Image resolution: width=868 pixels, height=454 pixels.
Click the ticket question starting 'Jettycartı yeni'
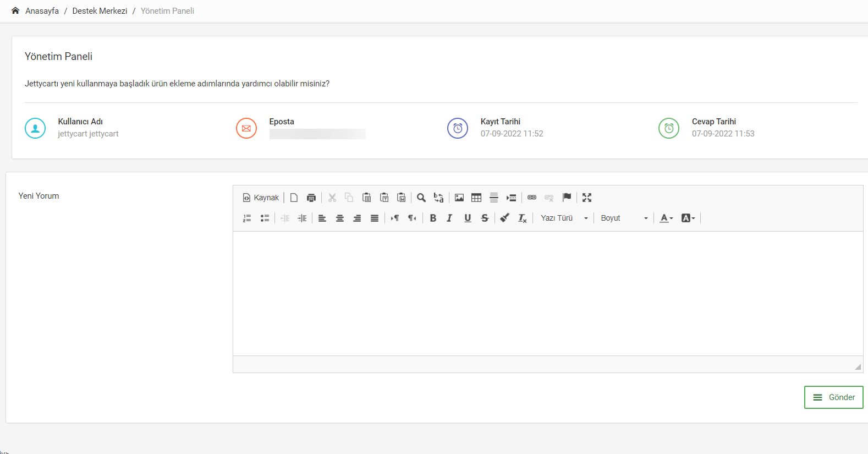pos(177,84)
